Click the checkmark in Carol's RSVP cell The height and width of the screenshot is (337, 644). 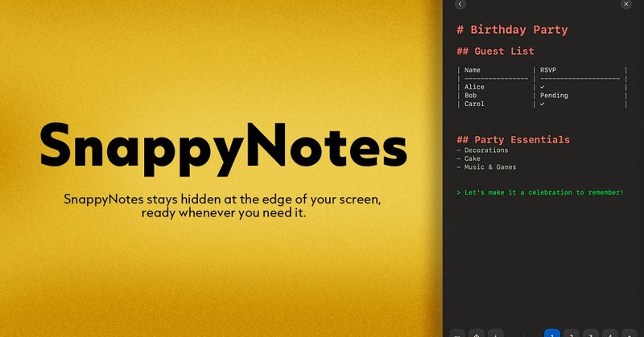(x=542, y=105)
